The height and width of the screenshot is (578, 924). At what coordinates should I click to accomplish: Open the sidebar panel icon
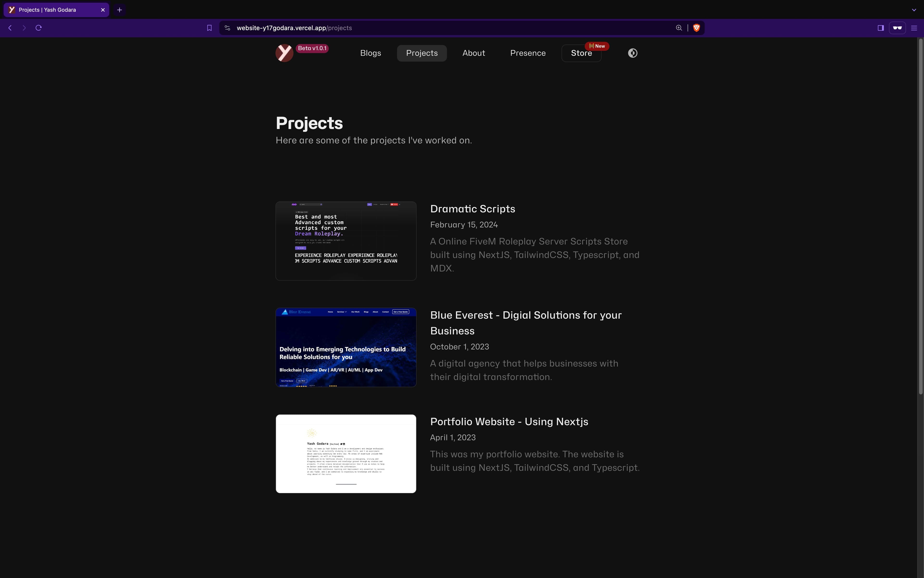point(880,28)
